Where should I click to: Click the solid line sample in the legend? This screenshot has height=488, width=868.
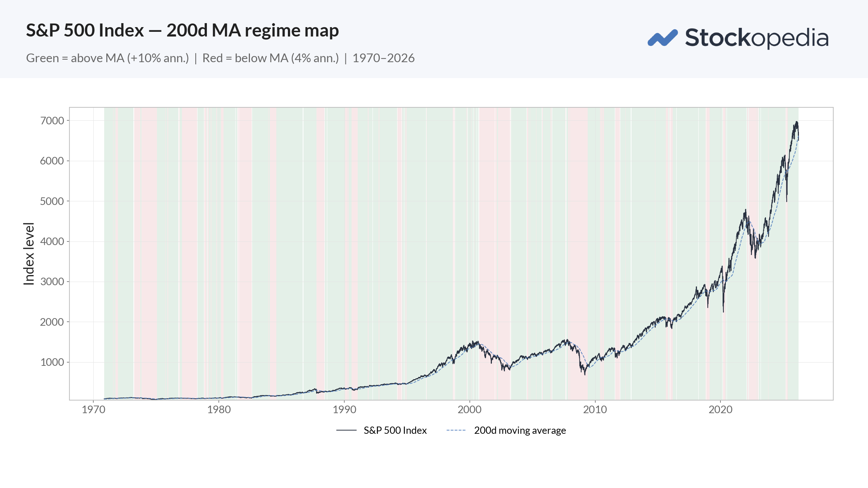coord(346,430)
